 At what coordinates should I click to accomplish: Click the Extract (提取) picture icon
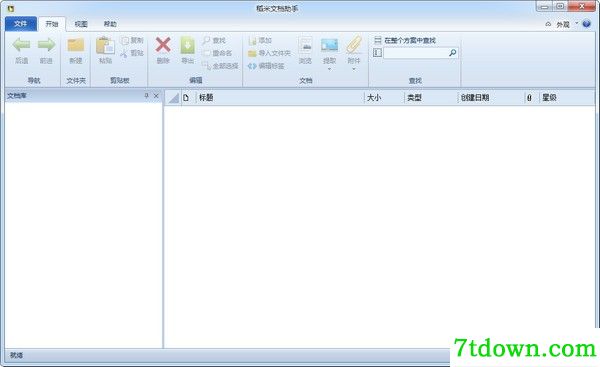click(329, 45)
